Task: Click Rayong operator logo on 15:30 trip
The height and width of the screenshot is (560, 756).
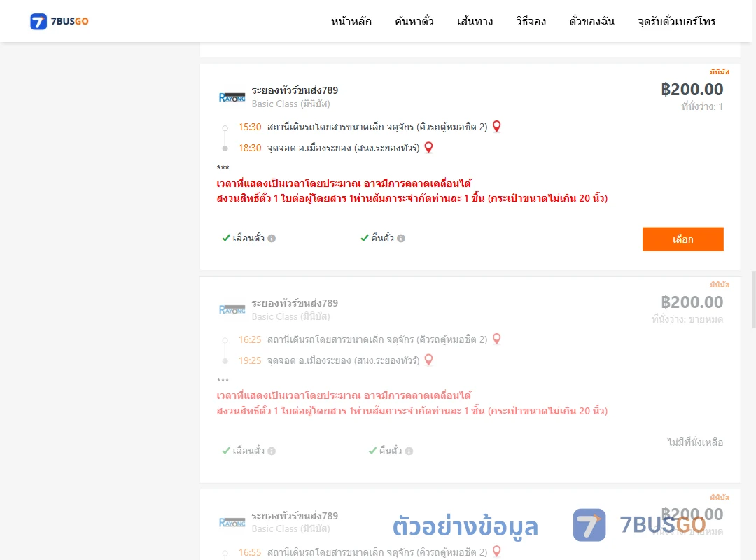Action: 232,97
